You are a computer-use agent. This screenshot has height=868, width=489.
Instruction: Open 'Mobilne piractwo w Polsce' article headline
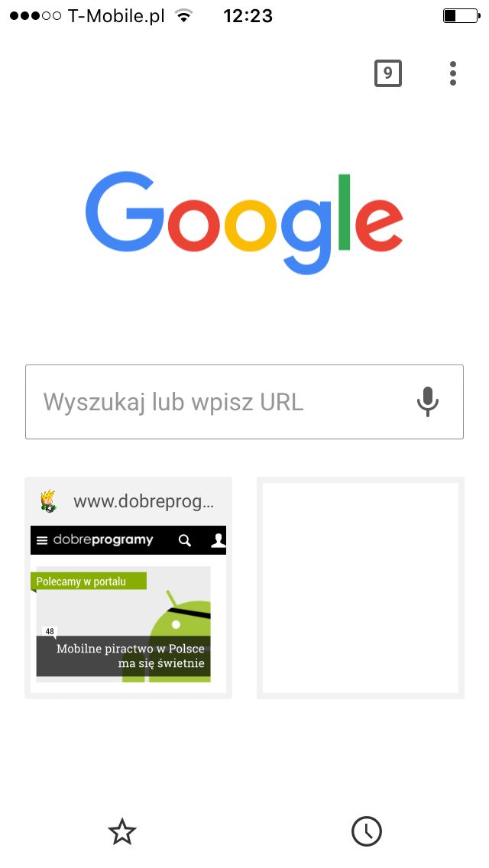tap(130, 656)
